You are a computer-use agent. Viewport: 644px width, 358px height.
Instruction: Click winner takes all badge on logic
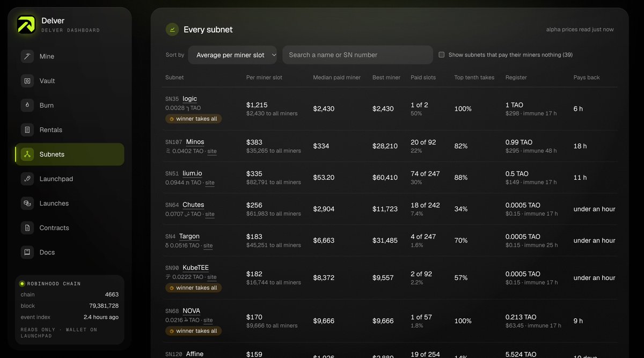pyautogui.click(x=193, y=119)
